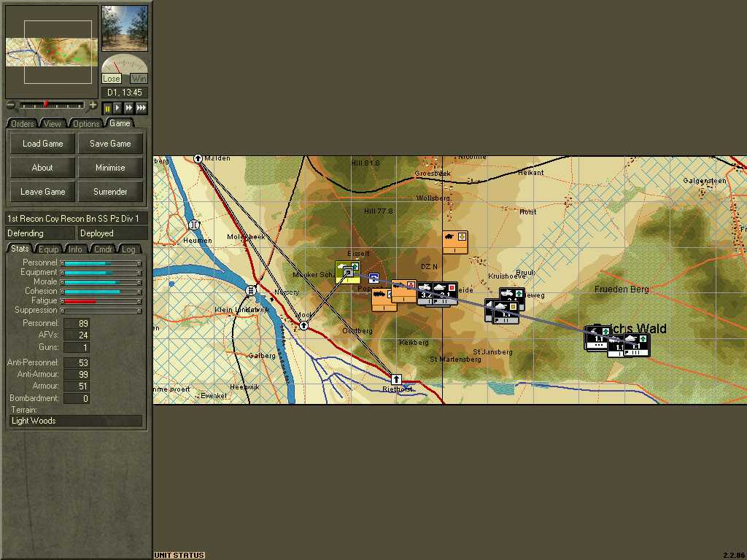Run the game at fast double-arrow speed

pyautogui.click(x=129, y=108)
